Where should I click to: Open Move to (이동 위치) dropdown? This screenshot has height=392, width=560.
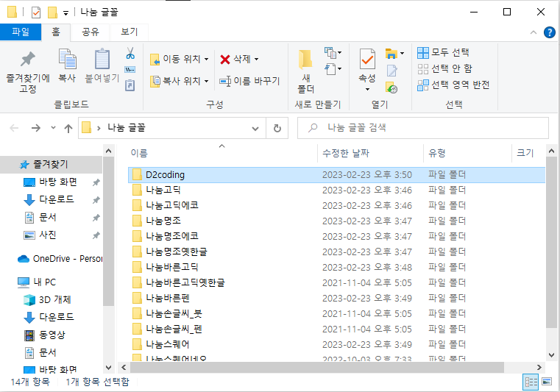click(x=180, y=60)
